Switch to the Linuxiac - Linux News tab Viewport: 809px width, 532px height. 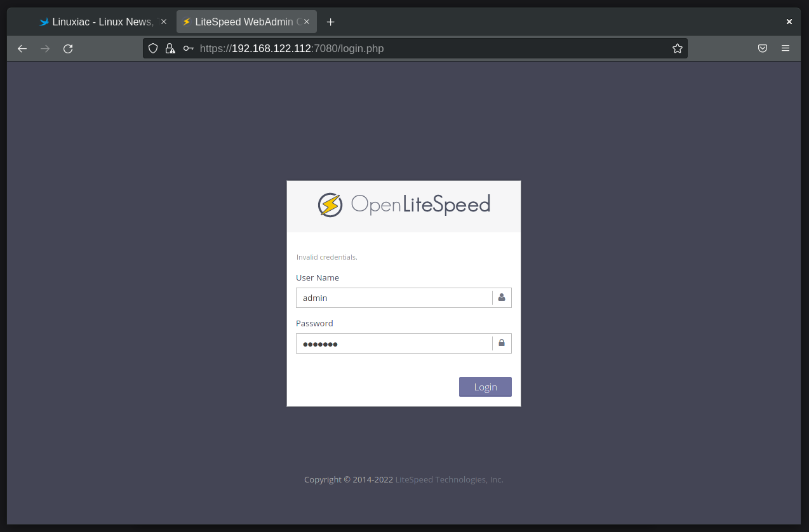point(103,22)
